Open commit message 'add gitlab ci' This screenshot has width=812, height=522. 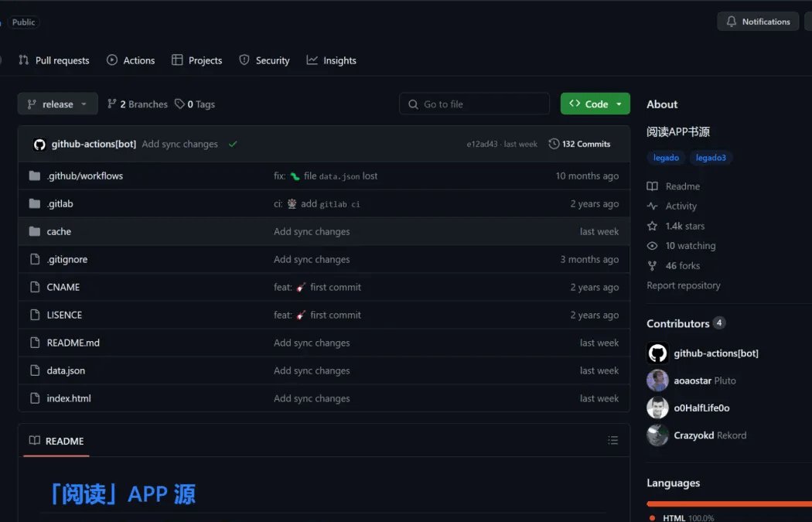pos(317,204)
